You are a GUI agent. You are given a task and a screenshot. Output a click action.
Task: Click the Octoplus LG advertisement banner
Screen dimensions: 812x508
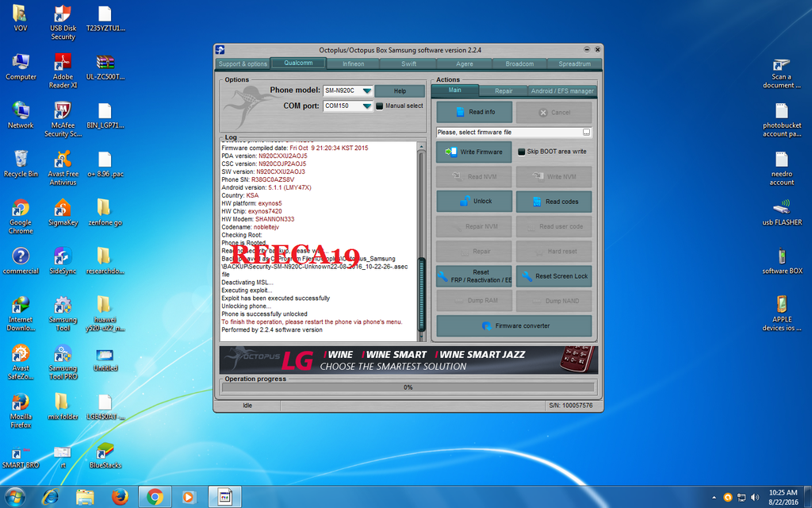[x=408, y=360]
